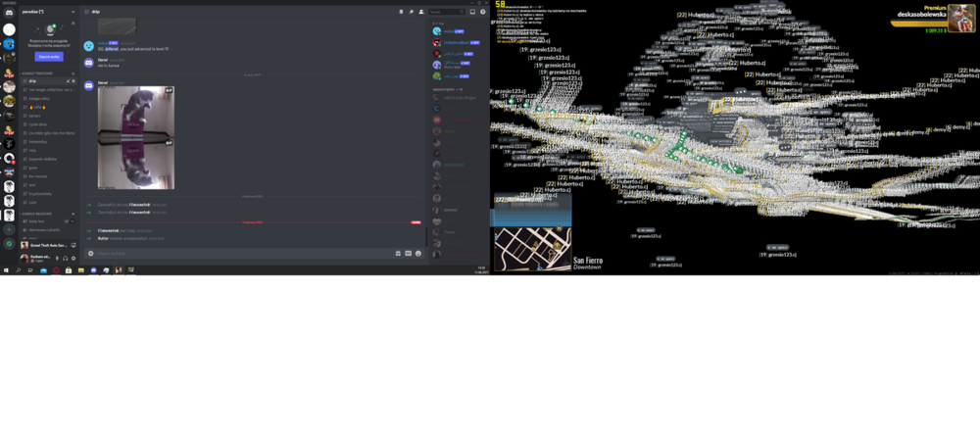Create invite for drip channel

point(68,81)
